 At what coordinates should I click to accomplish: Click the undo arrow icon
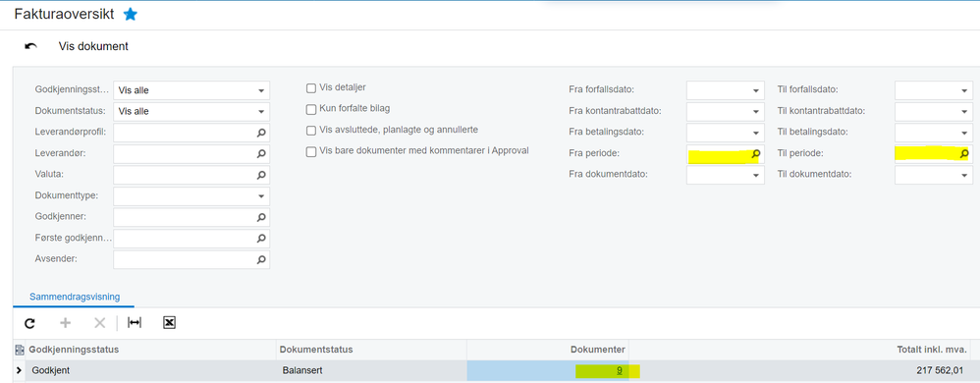30,46
